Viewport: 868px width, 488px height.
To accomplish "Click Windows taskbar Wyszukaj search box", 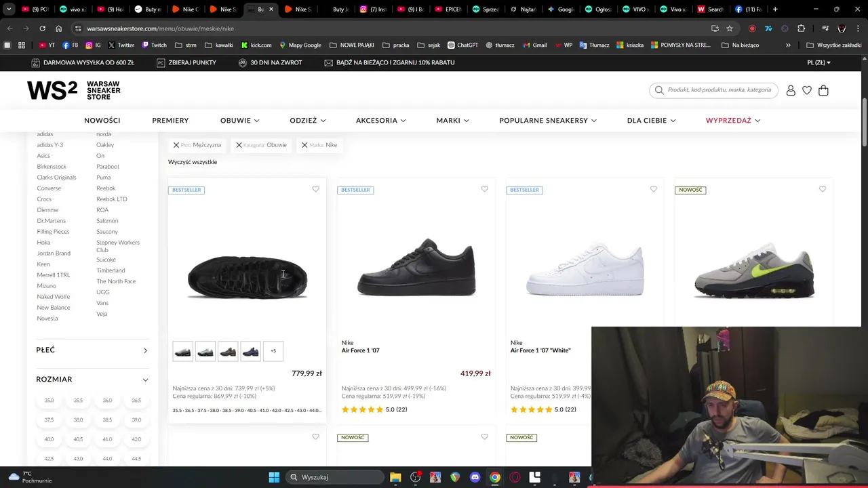I will (336, 477).
